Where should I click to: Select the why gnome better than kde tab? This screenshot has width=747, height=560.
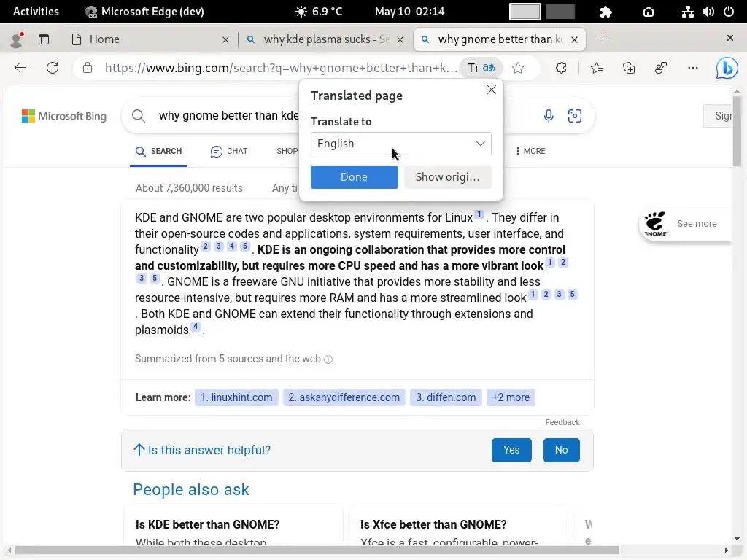(500, 39)
